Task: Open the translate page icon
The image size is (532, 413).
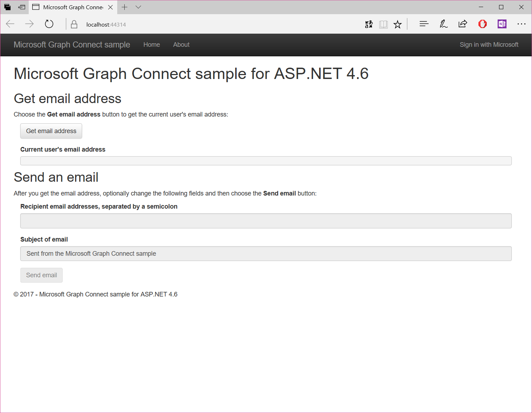Action: pos(369,24)
